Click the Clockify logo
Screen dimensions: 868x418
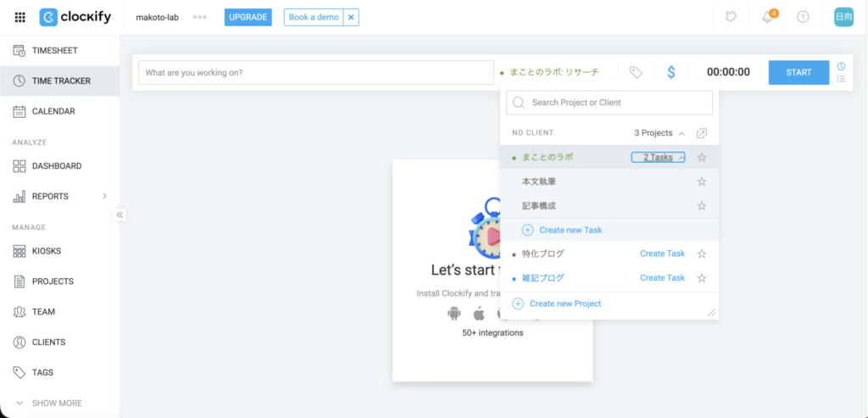(75, 17)
